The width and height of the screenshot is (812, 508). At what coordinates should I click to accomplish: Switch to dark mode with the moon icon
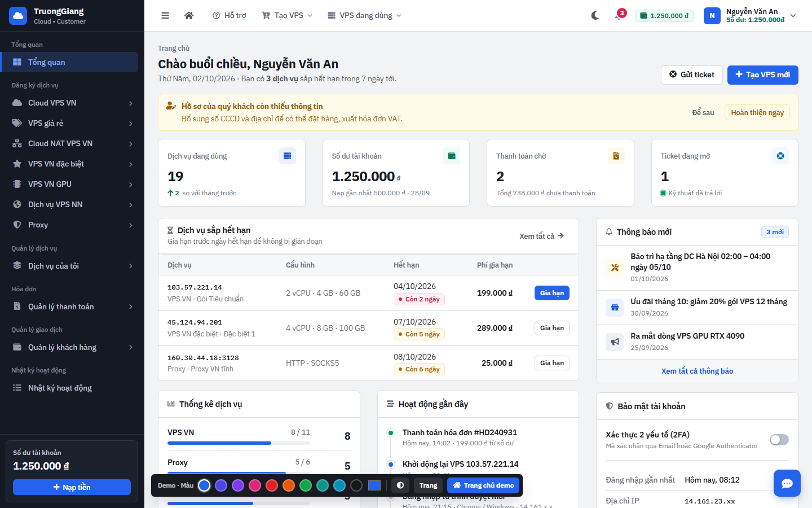point(595,16)
